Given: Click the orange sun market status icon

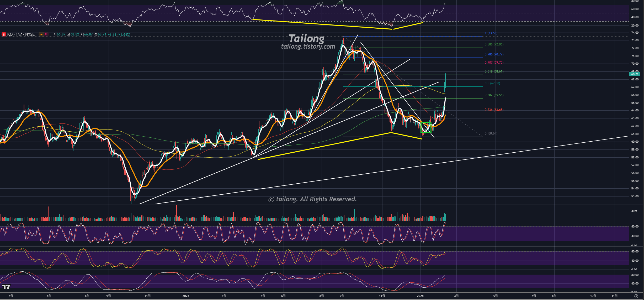Looking at the screenshot, I should coord(41,34).
